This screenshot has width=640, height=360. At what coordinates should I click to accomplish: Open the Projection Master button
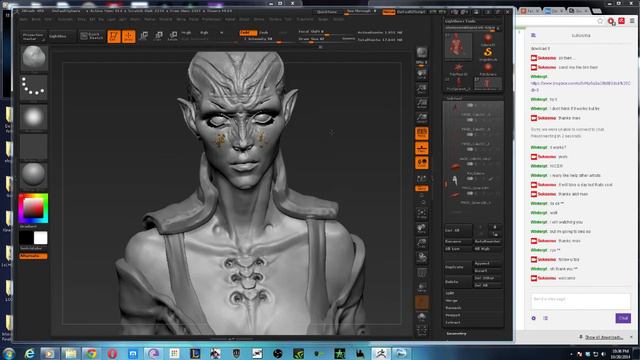pyautogui.click(x=33, y=36)
